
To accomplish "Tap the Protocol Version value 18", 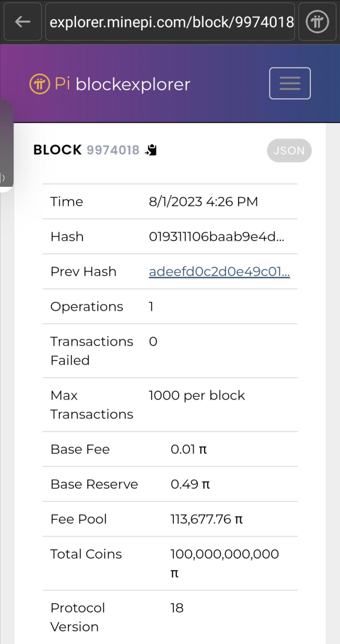I will click(x=177, y=608).
